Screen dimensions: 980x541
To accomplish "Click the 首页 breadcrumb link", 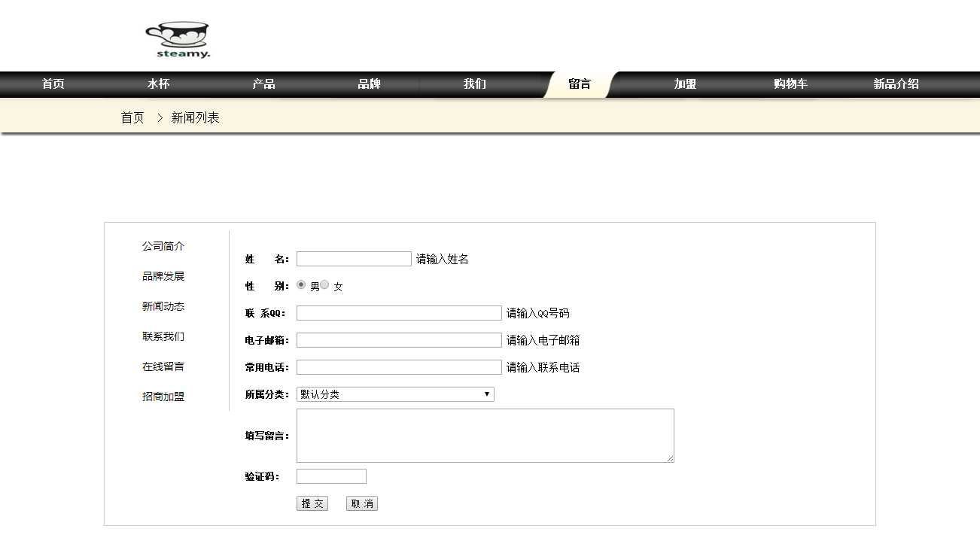I will [132, 118].
